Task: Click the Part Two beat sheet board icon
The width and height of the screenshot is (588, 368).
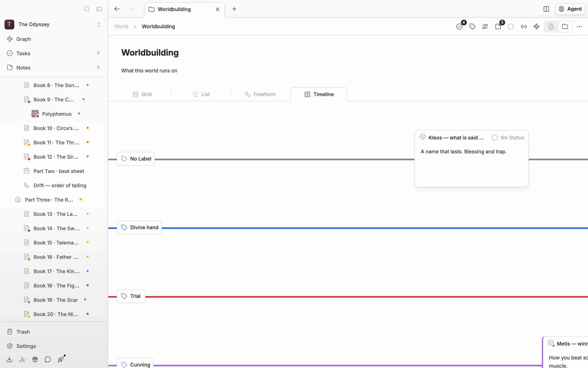Action: click(x=27, y=171)
